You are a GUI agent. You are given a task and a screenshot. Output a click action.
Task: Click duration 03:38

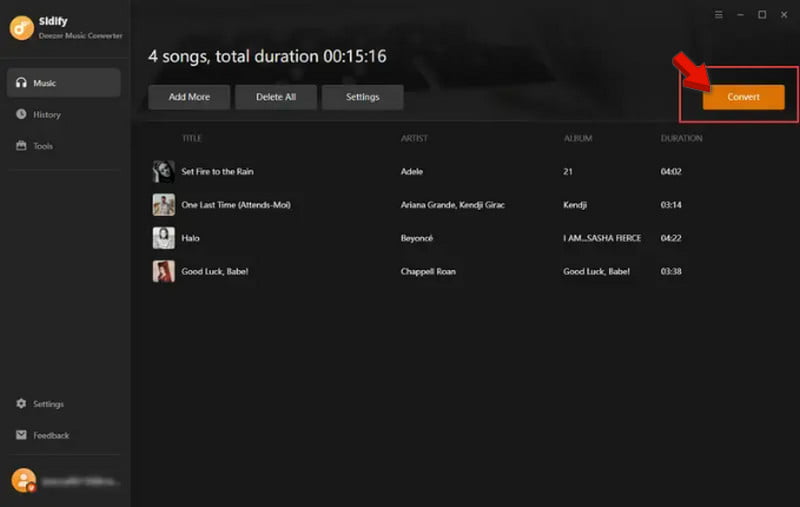coord(671,271)
